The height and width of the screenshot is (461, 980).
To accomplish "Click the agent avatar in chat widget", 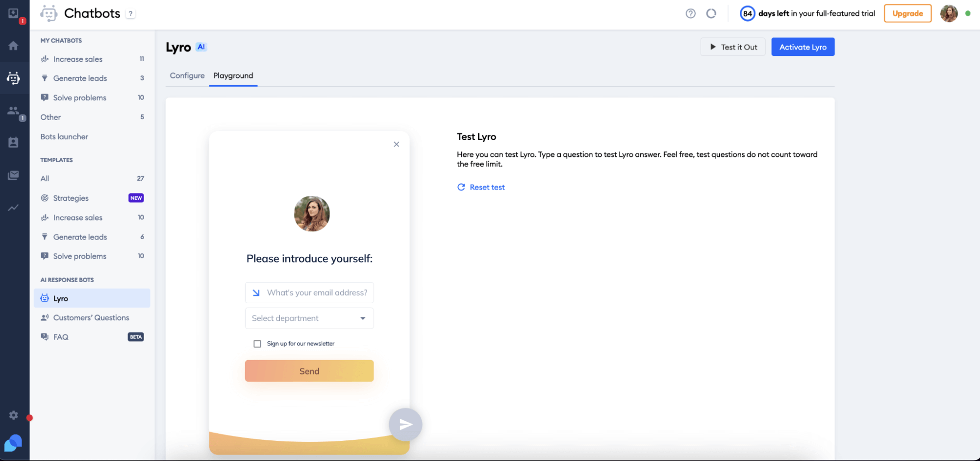I will (312, 214).
